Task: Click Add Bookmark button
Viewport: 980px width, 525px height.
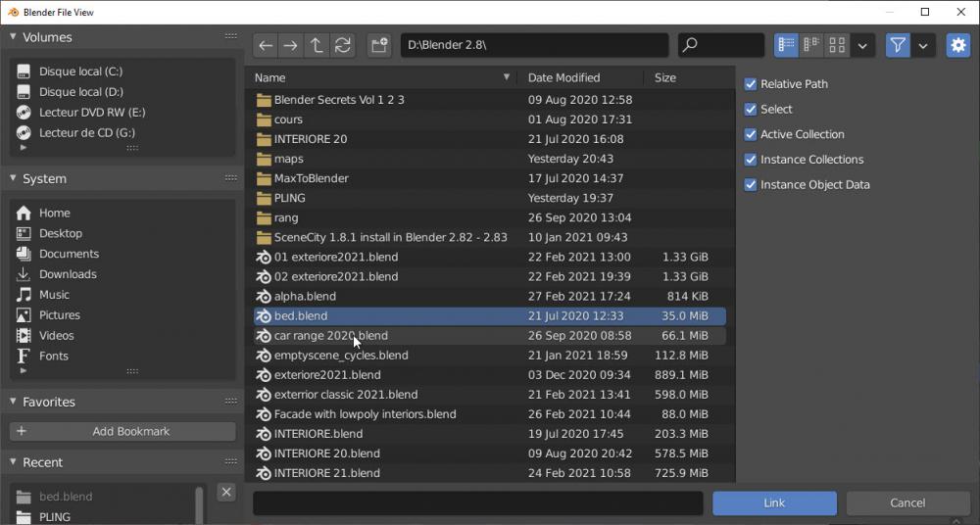Action: (122, 431)
